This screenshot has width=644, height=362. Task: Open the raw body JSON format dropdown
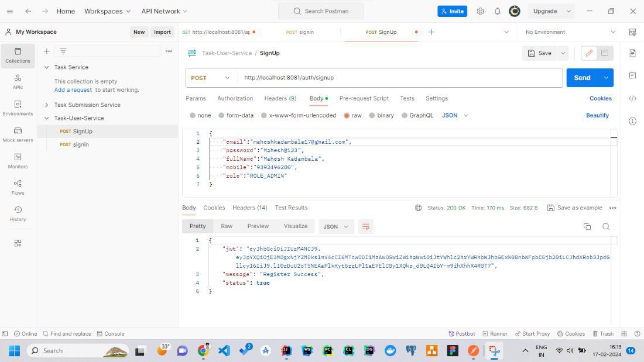[x=455, y=115]
